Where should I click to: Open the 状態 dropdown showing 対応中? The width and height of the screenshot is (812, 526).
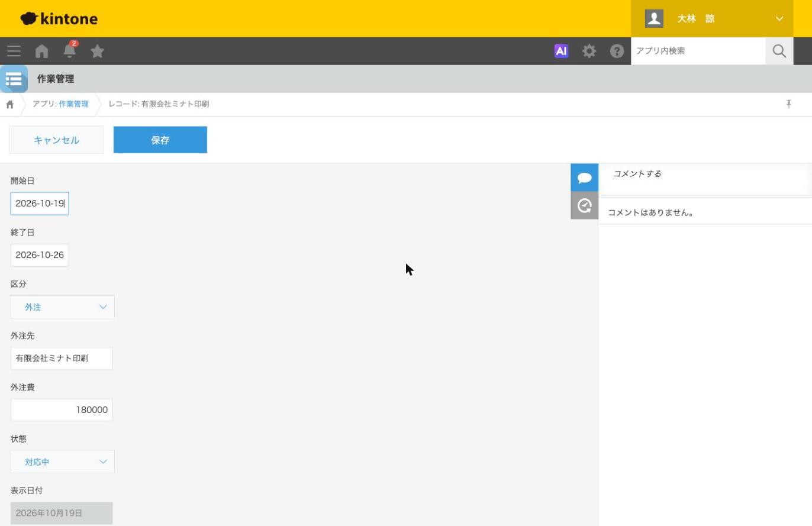(x=63, y=462)
